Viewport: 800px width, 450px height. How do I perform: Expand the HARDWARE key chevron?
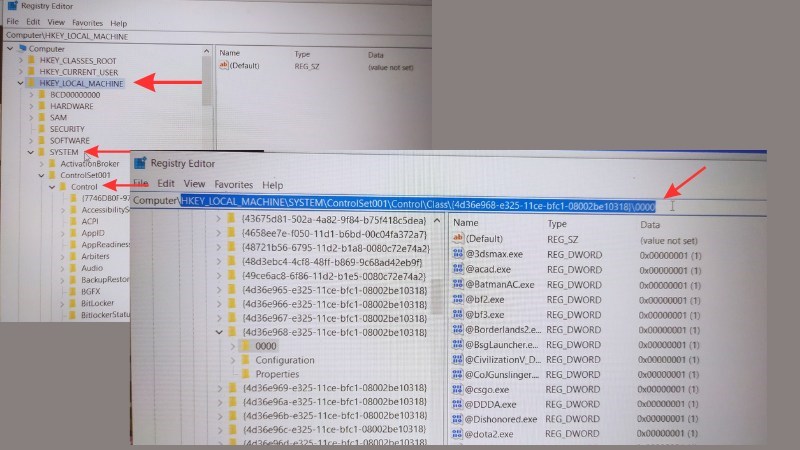[31, 106]
